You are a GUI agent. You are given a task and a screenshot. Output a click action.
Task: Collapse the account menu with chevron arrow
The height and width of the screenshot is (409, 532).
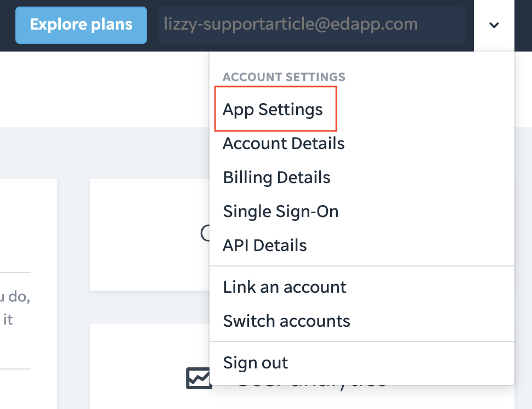(494, 25)
